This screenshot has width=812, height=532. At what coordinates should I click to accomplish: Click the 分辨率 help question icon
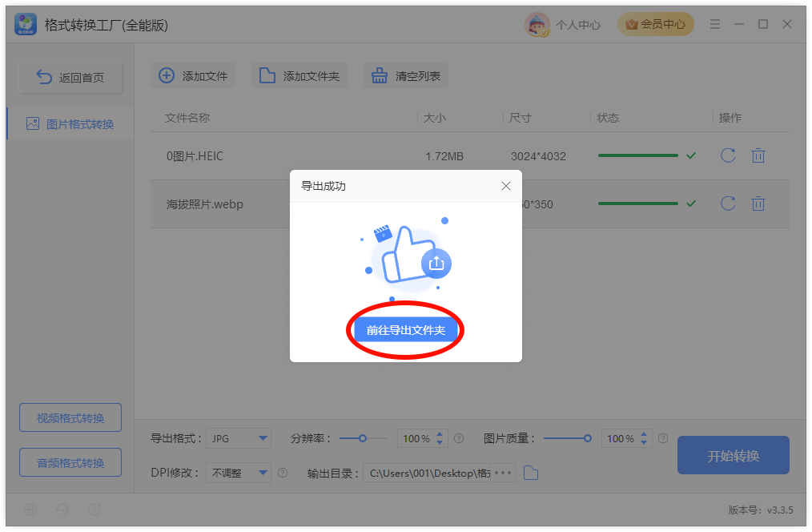pyautogui.click(x=459, y=439)
